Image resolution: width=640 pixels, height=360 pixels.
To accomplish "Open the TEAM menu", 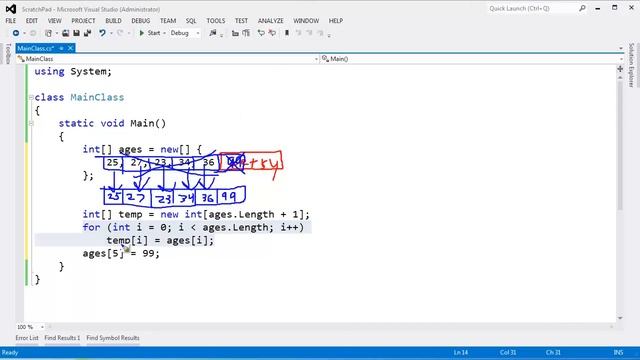I will click(x=168, y=21).
